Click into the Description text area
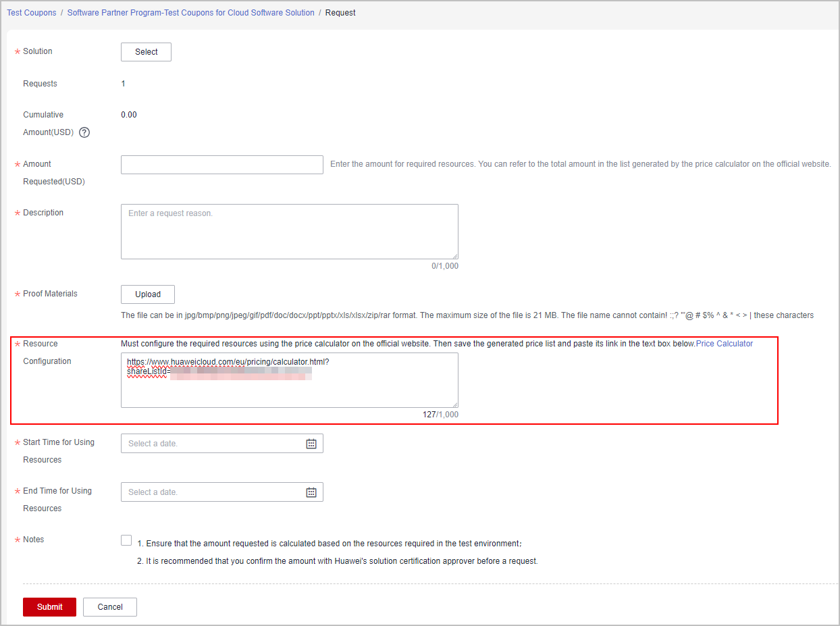 (x=290, y=232)
